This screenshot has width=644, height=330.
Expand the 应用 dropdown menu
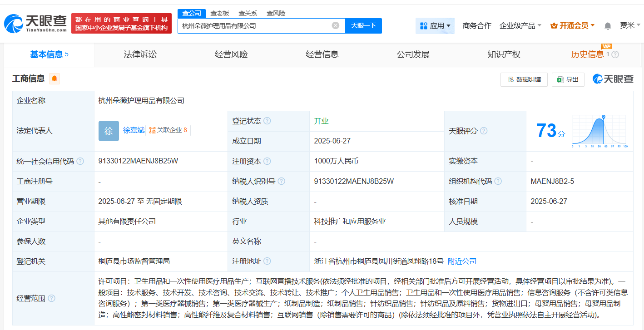tap(435, 26)
